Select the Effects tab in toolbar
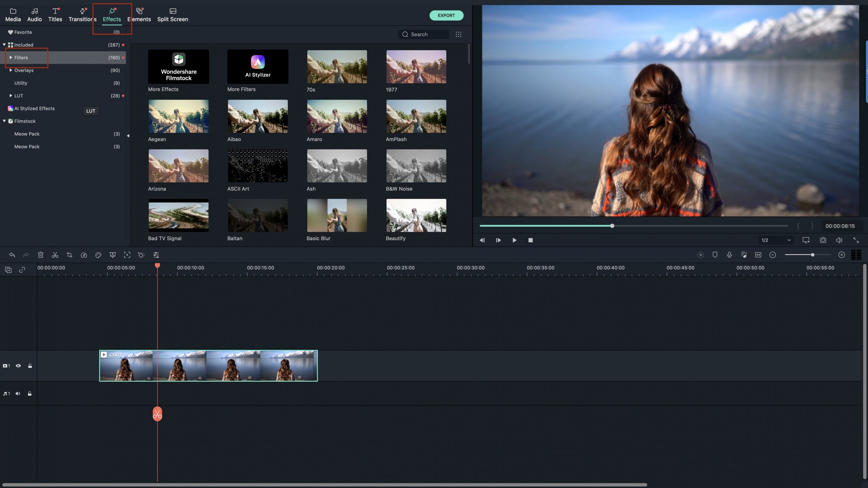The height and width of the screenshot is (488, 868). 112,13
